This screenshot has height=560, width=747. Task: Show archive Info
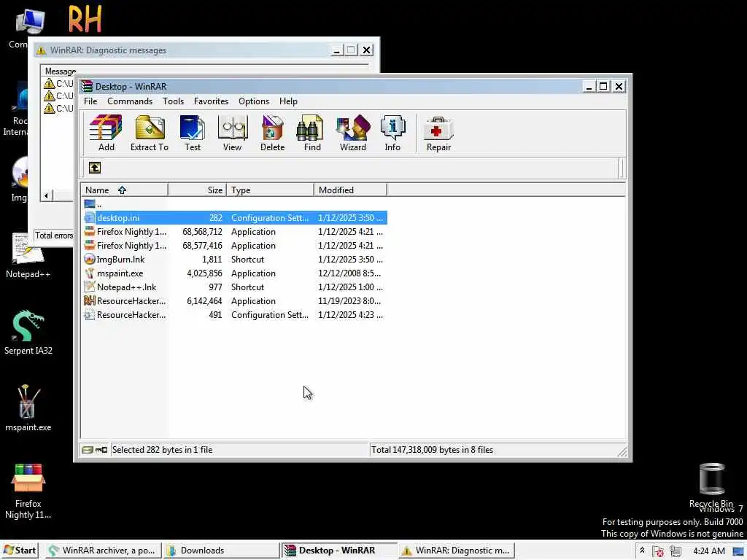click(x=392, y=133)
